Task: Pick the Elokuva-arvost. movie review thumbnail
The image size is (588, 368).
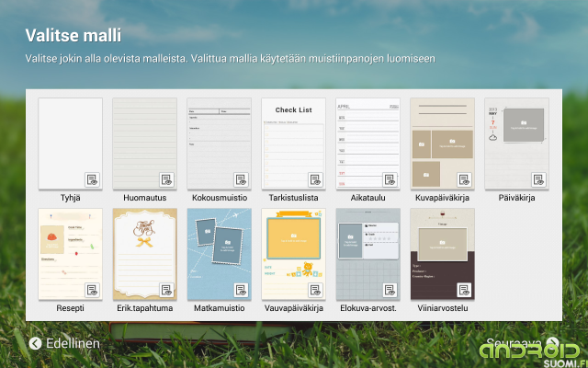Action: [x=367, y=254]
